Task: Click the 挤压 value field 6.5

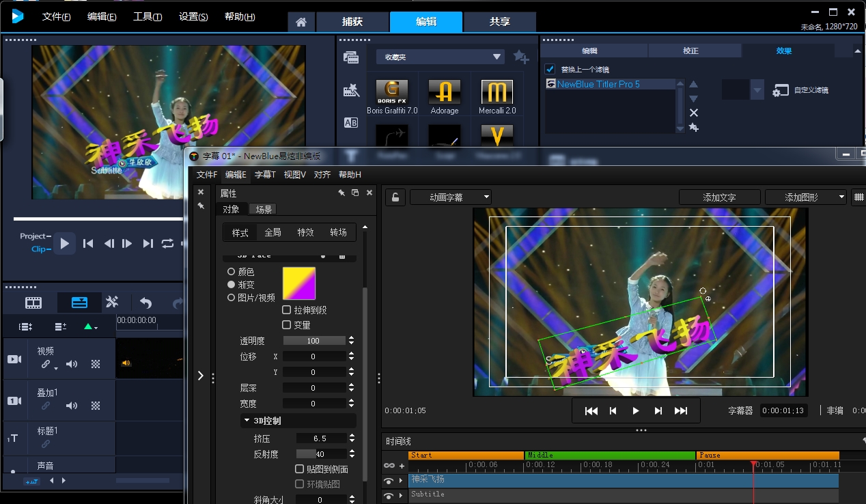Action: 321,438
